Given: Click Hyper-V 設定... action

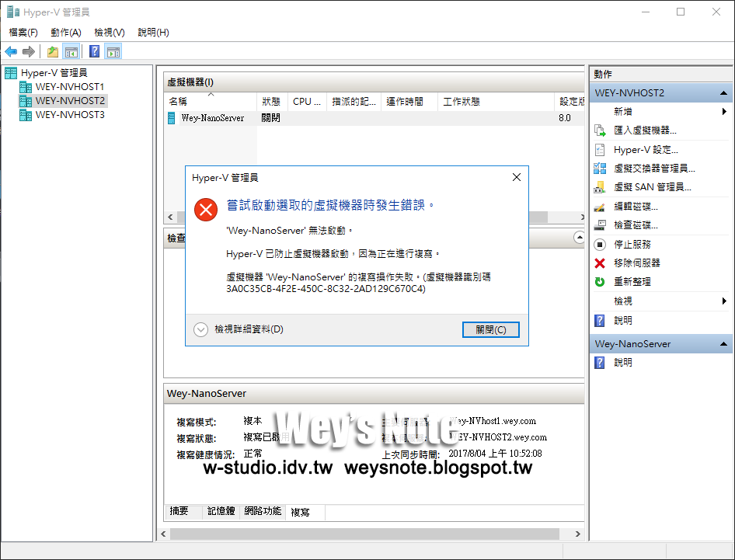Looking at the screenshot, I should coord(646,150).
